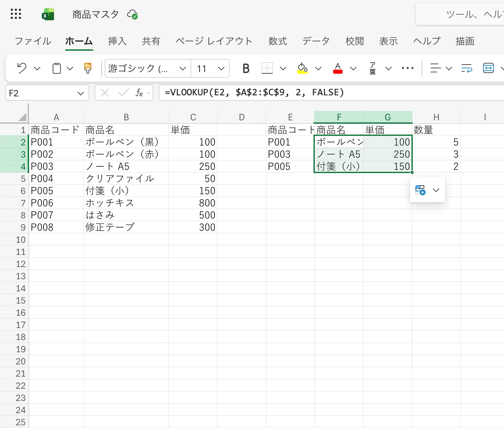The width and height of the screenshot is (504, 428).
Task: Open the Name Box dropdown arrow
Action: (80, 93)
